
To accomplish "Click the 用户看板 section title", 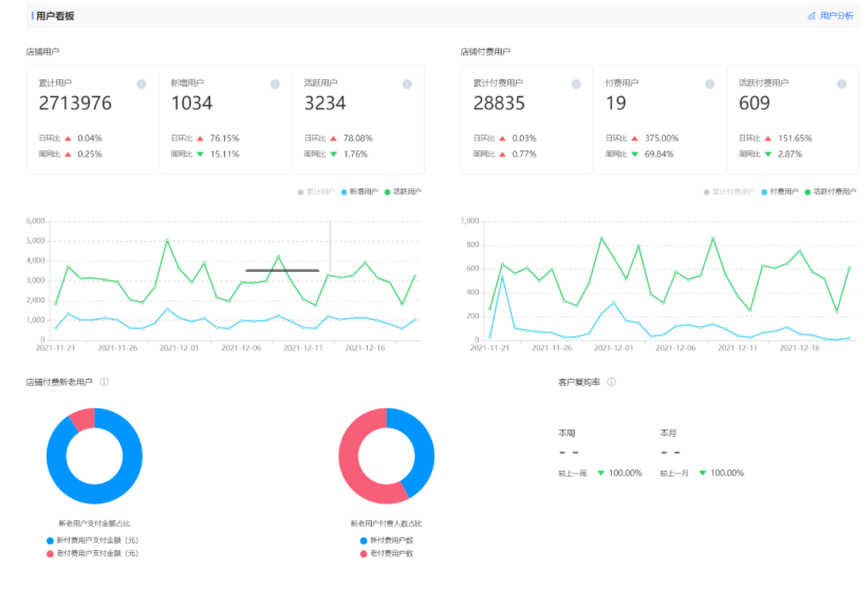I will (x=55, y=16).
